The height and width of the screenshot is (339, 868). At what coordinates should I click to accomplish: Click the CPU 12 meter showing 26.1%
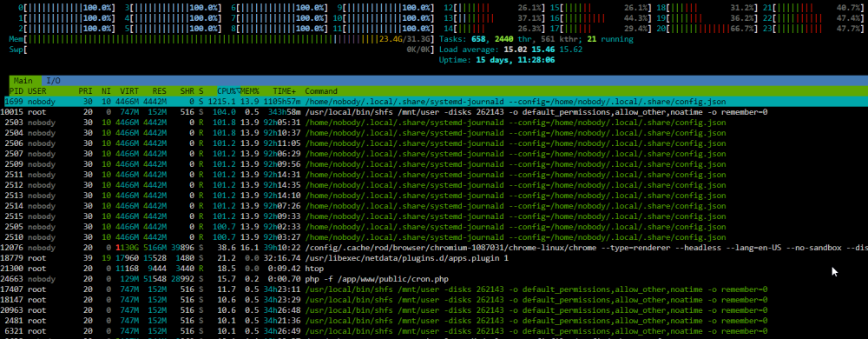click(495, 9)
